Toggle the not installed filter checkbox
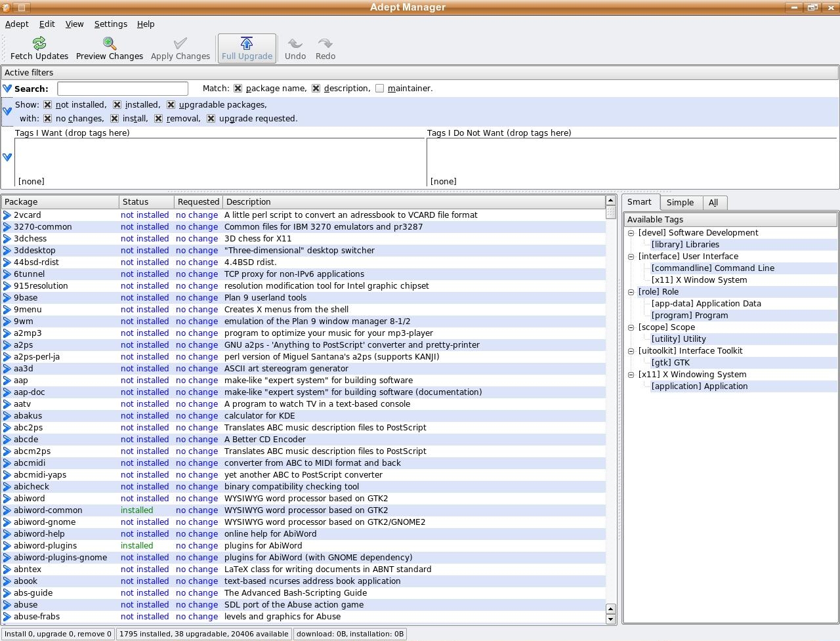 click(x=47, y=105)
